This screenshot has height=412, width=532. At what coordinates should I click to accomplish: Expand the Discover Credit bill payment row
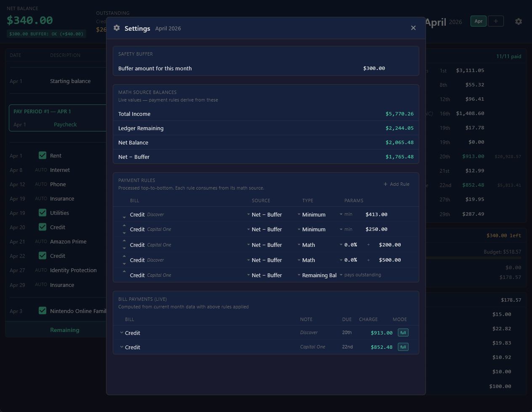pos(122,333)
